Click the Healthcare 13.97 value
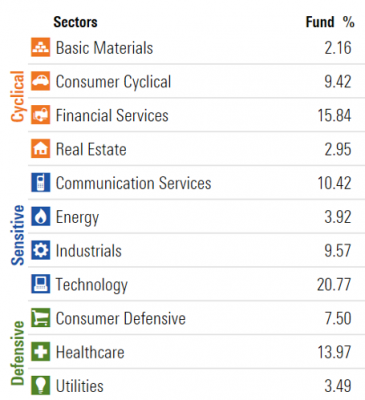The height and width of the screenshot is (400, 365). (x=334, y=352)
